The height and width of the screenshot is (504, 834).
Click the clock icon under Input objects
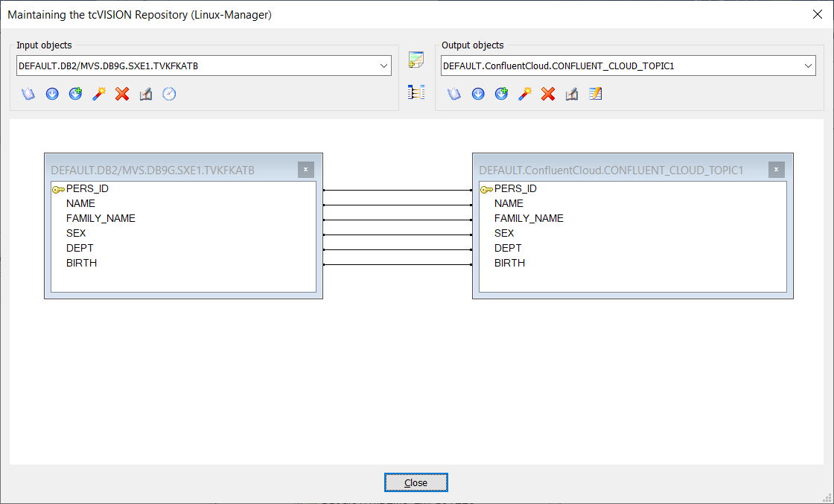pyautogui.click(x=169, y=94)
